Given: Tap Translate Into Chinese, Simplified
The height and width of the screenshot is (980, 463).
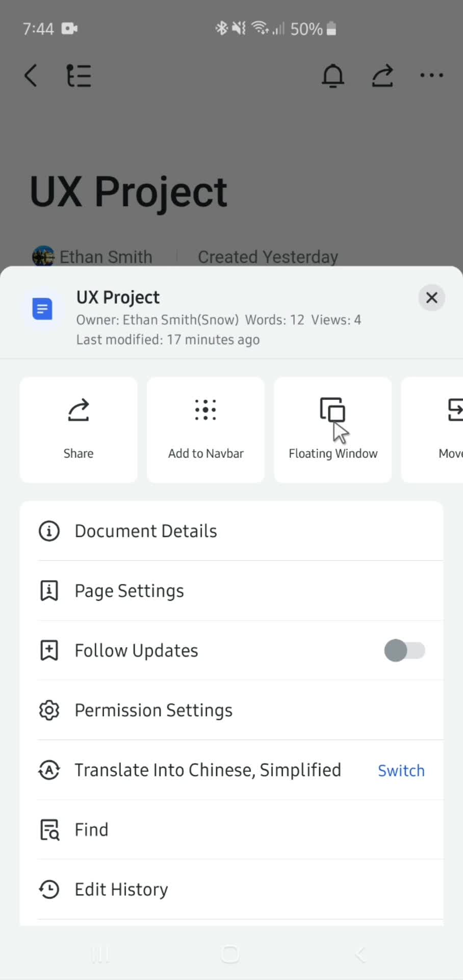Looking at the screenshot, I should [x=208, y=770].
